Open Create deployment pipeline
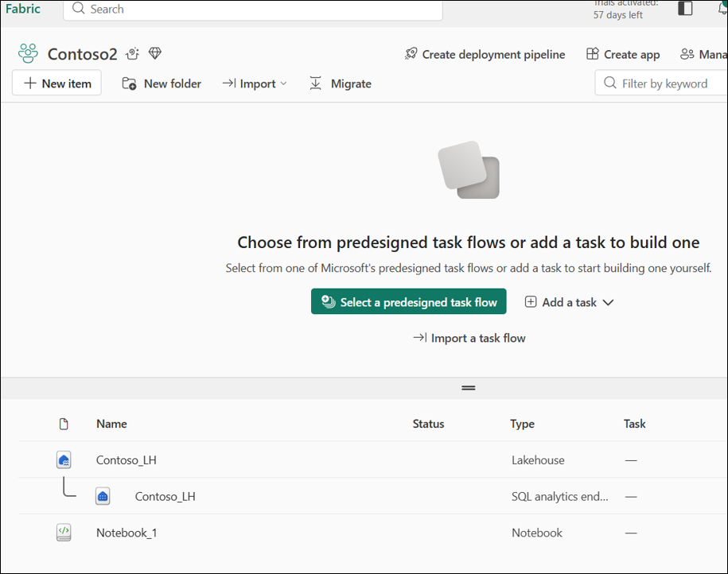 (485, 54)
